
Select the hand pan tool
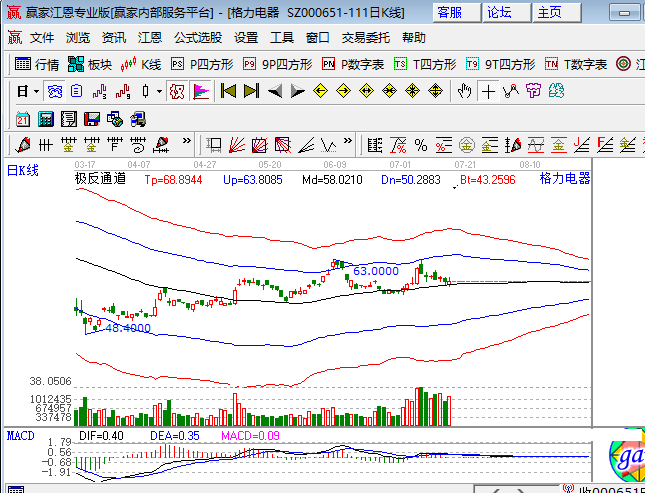pyautogui.click(x=465, y=91)
